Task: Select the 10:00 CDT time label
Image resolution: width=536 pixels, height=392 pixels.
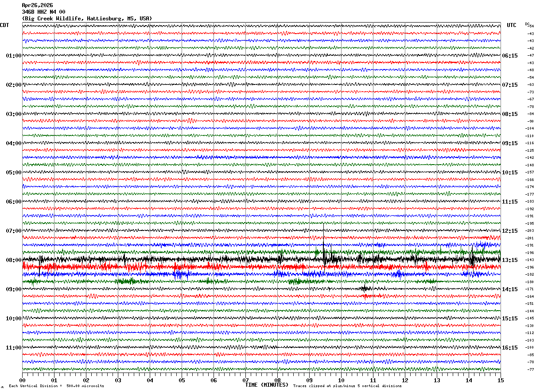Action: tap(14, 319)
